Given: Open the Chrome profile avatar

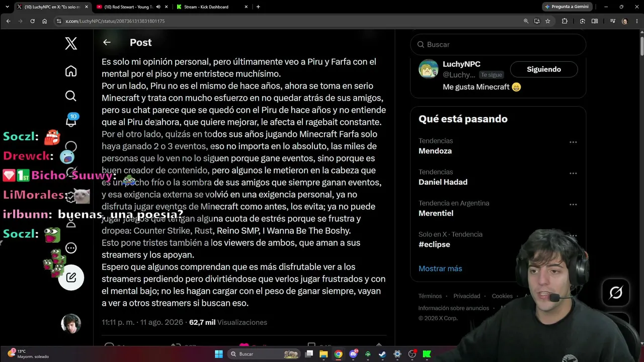Looking at the screenshot, I should [x=624, y=21].
